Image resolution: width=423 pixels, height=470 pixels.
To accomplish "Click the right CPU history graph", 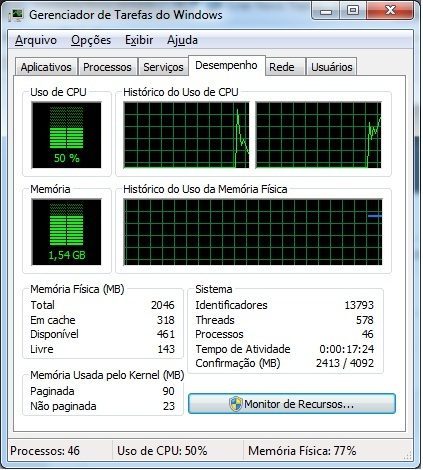I will tap(318, 135).
